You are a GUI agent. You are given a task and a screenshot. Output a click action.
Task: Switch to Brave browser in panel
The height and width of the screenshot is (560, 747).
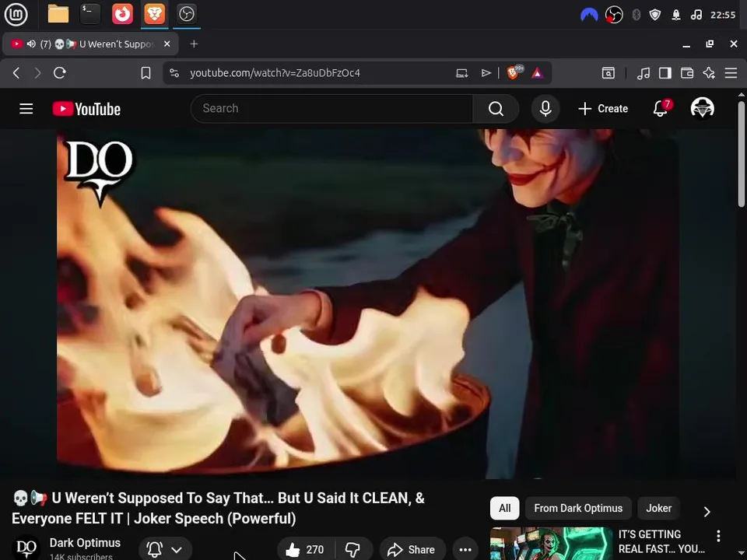tap(154, 14)
